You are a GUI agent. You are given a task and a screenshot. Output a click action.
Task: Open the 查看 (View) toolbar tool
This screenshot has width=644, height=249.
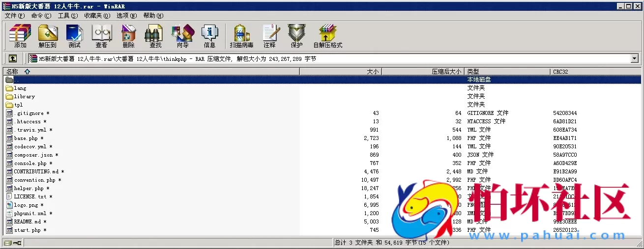tap(101, 36)
